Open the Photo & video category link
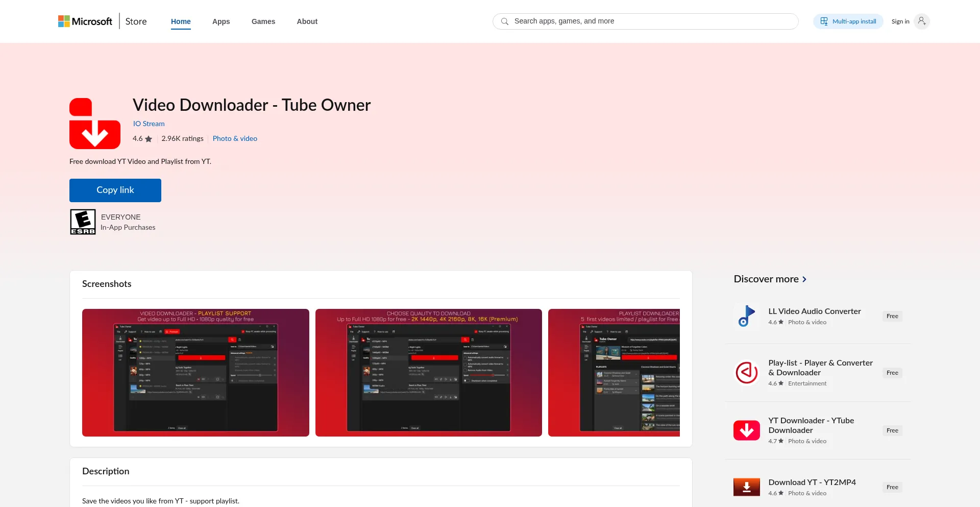This screenshot has height=507, width=980. (x=235, y=138)
